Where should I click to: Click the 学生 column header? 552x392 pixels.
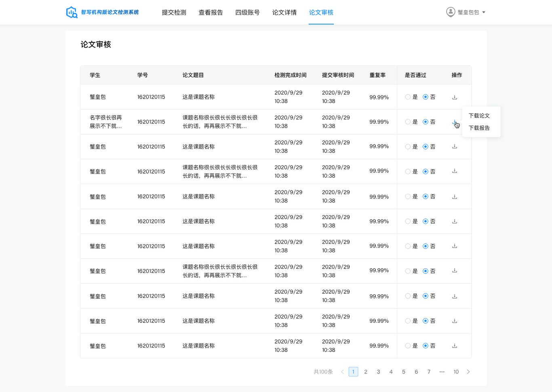pos(95,75)
